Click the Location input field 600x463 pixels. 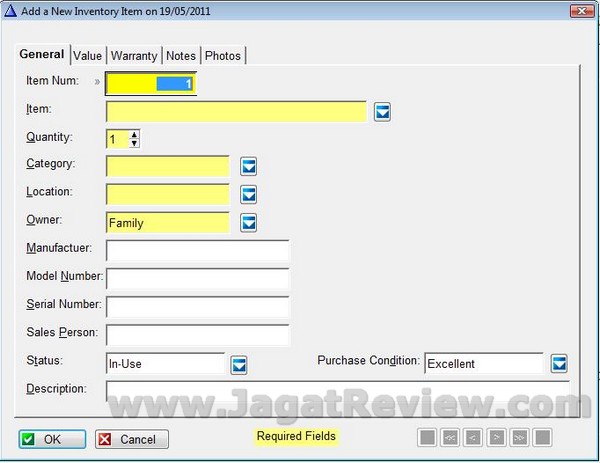coord(168,194)
